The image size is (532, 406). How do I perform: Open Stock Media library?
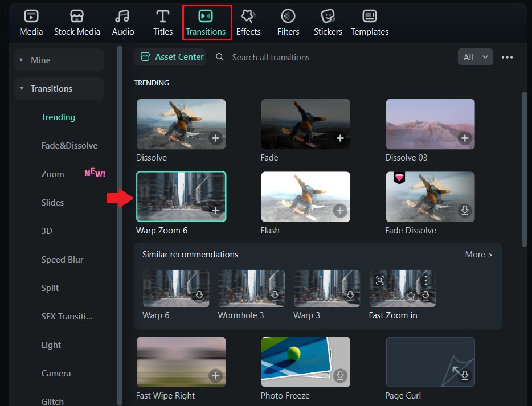coord(77,23)
